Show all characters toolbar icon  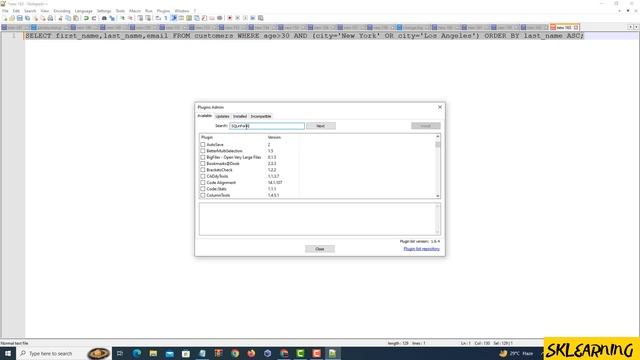[x=166, y=18]
